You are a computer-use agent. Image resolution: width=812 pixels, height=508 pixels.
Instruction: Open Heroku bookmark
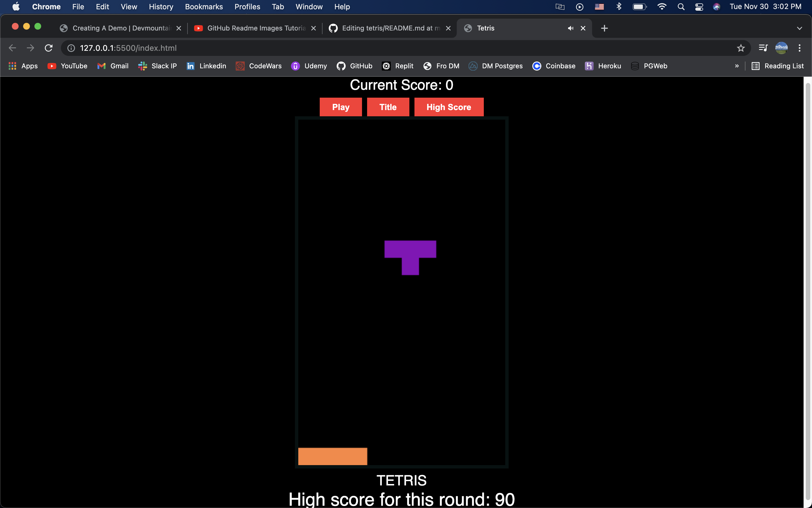tap(603, 66)
